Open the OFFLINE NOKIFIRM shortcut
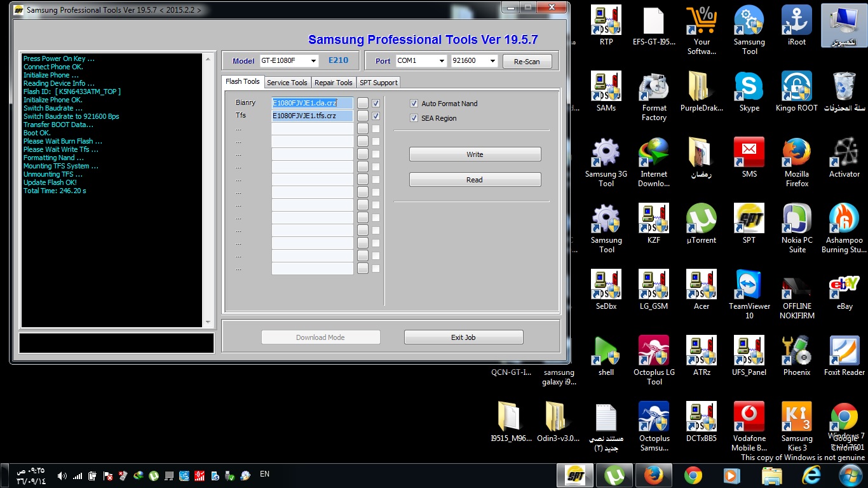Image resolution: width=868 pixels, height=488 pixels. 797,294
